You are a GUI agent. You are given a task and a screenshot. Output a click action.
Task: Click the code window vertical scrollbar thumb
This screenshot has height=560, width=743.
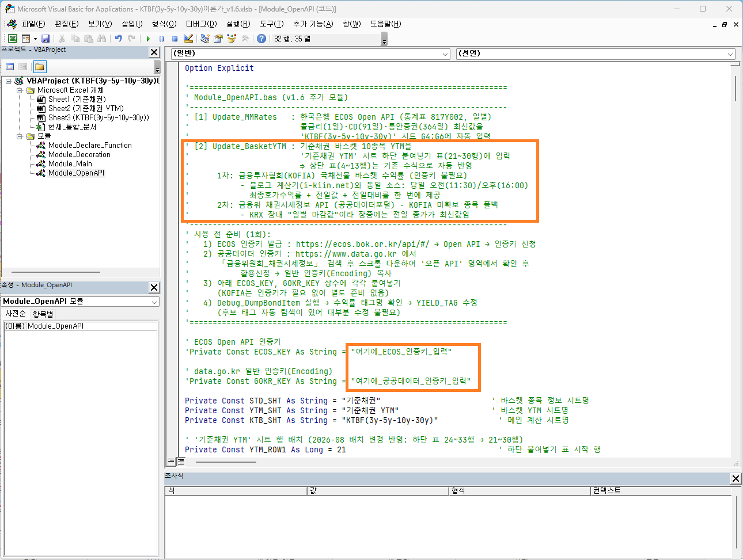[736, 87]
